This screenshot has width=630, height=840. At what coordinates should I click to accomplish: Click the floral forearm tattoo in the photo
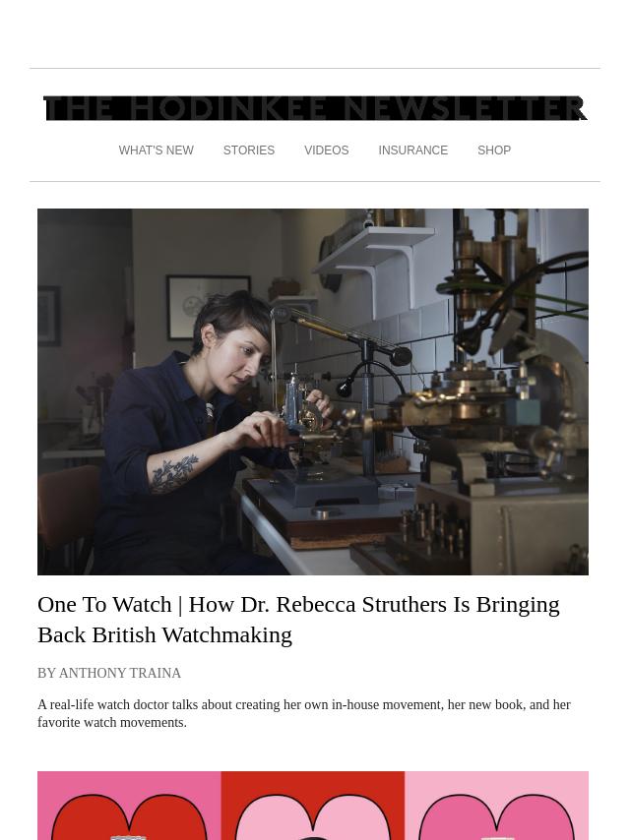172,473
